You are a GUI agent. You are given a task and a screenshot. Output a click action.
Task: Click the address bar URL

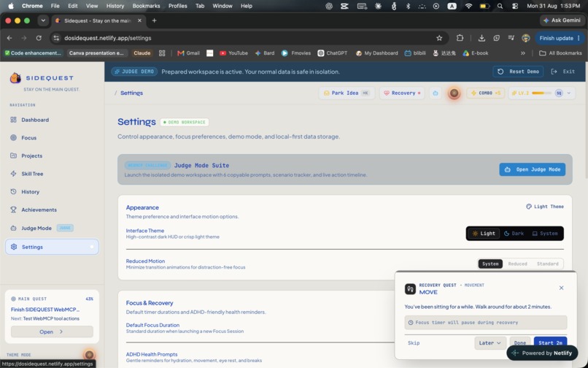pyautogui.click(x=108, y=38)
